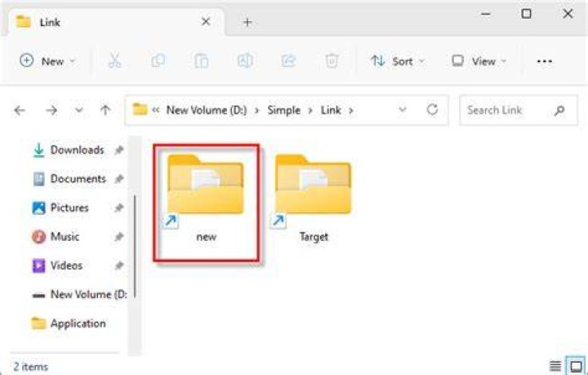Click the Paste clipboard icon

202,60
